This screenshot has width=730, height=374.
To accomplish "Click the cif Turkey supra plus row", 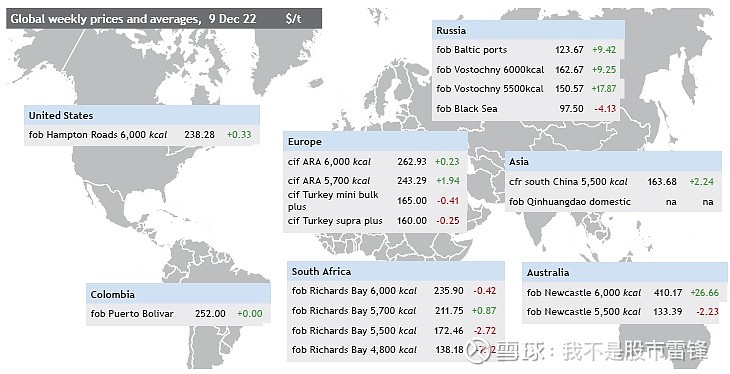I will point(375,221).
